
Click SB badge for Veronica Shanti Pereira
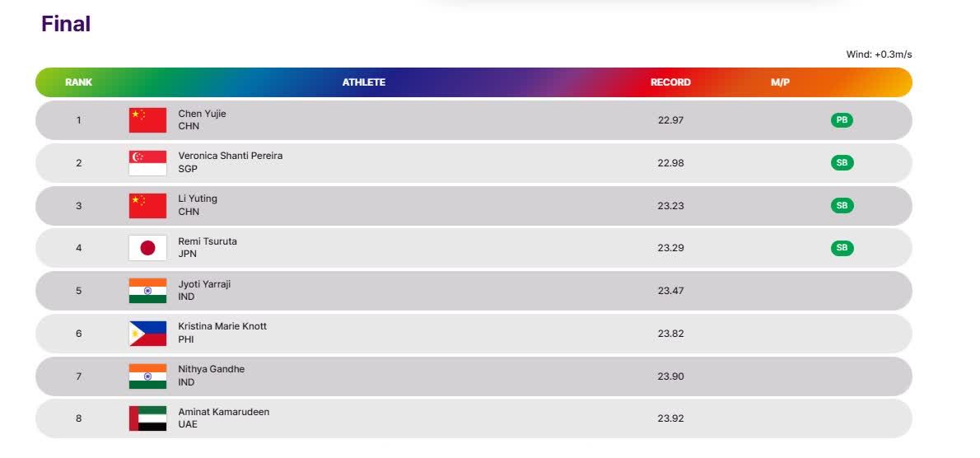pyautogui.click(x=842, y=163)
